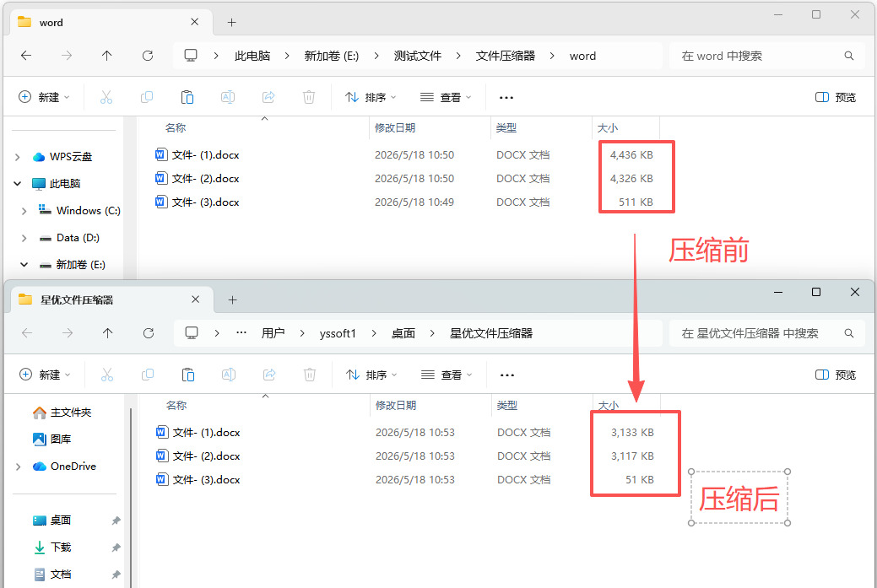Open 新建 dropdown in word window
Screen dimensions: 877x588
(44, 97)
